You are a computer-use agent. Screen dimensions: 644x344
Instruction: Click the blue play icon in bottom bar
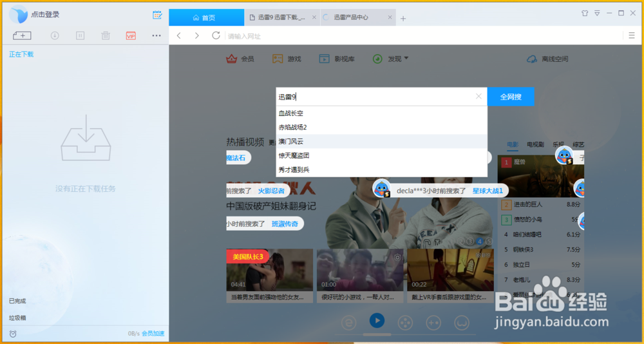coord(377,321)
